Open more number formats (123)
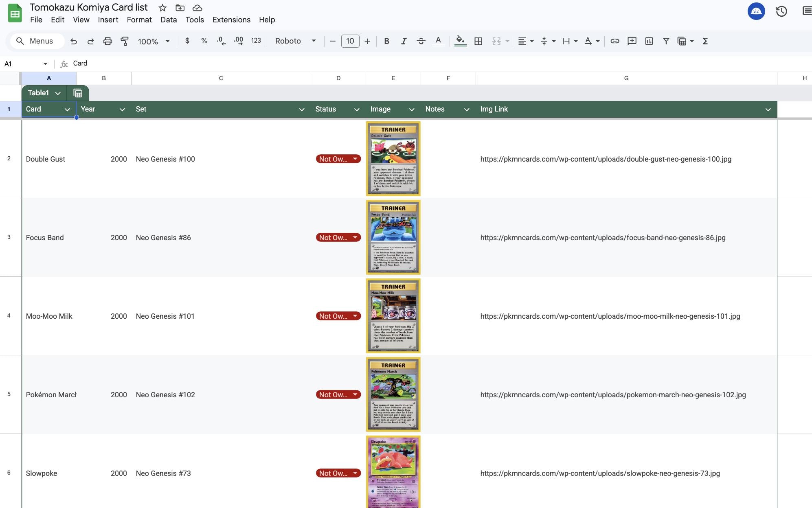 pyautogui.click(x=256, y=41)
